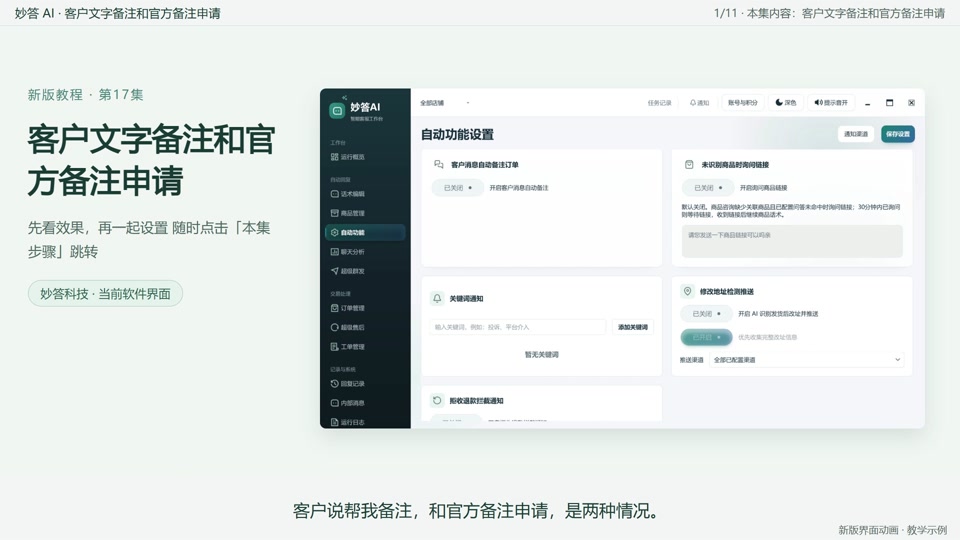Click the bell icon beside 关键词通知
The width and height of the screenshot is (960, 540).
(x=437, y=298)
